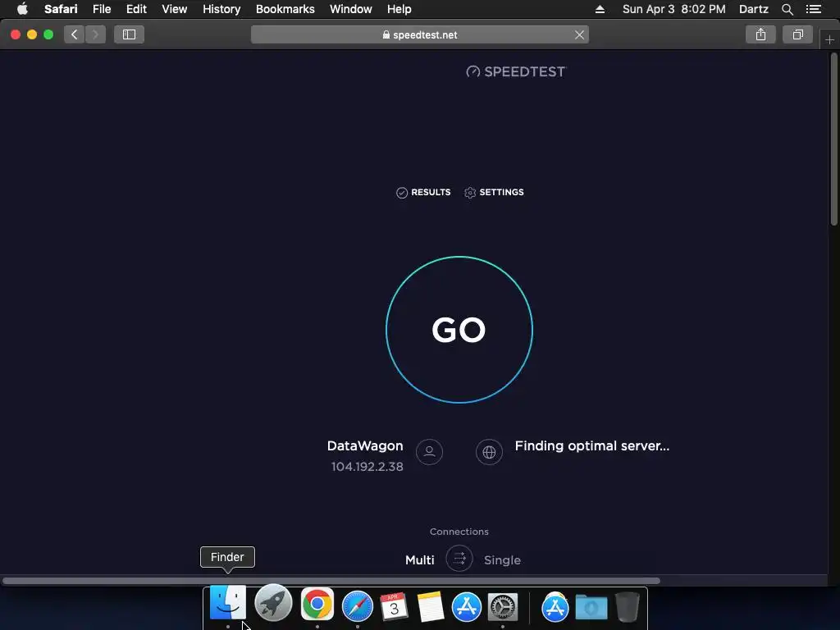840x630 pixels.
Task: Open the Trash in the Dock
Action: pyautogui.click(x=627, y=606)
